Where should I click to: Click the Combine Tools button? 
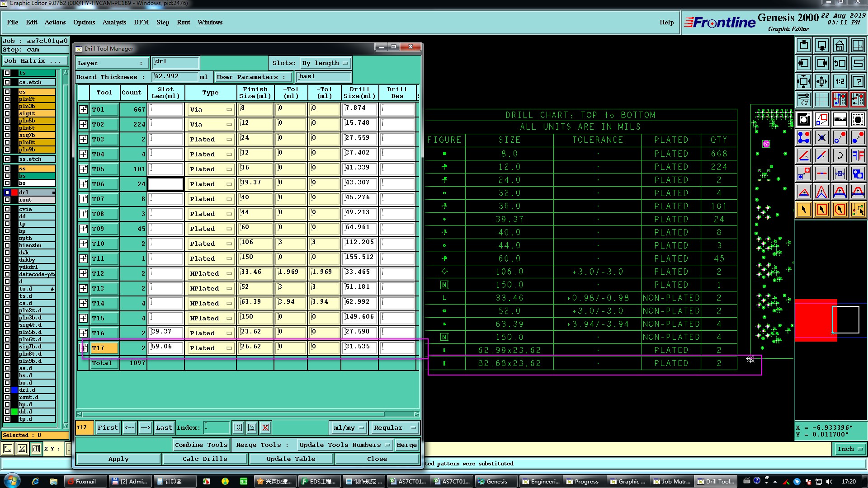coord(201,445)
